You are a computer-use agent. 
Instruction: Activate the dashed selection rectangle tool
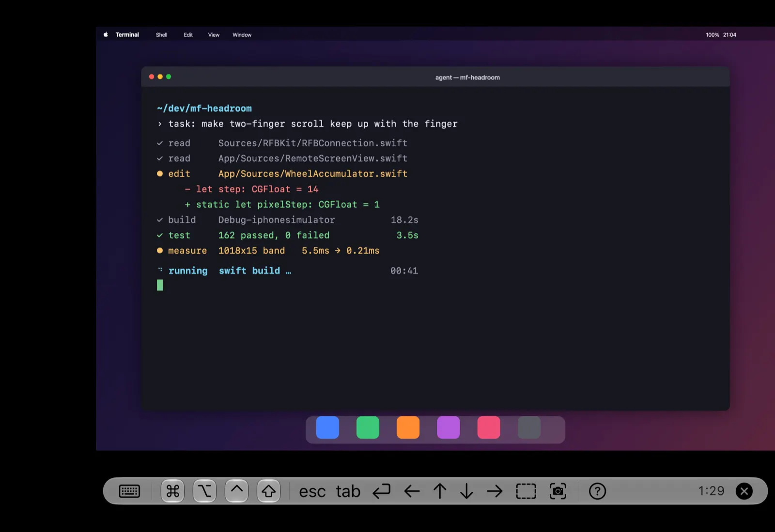click(x=526, y=491)
